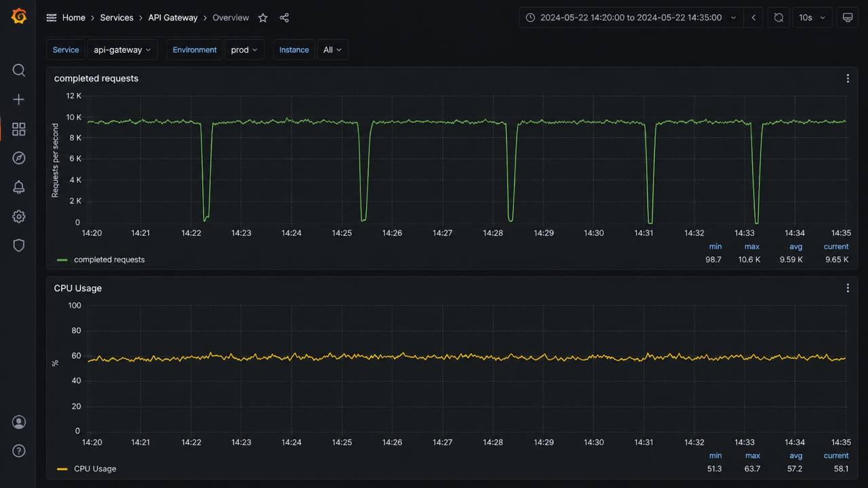
Task: Click the yellow CPU Usage legend color
Action: tap(62, 469)
